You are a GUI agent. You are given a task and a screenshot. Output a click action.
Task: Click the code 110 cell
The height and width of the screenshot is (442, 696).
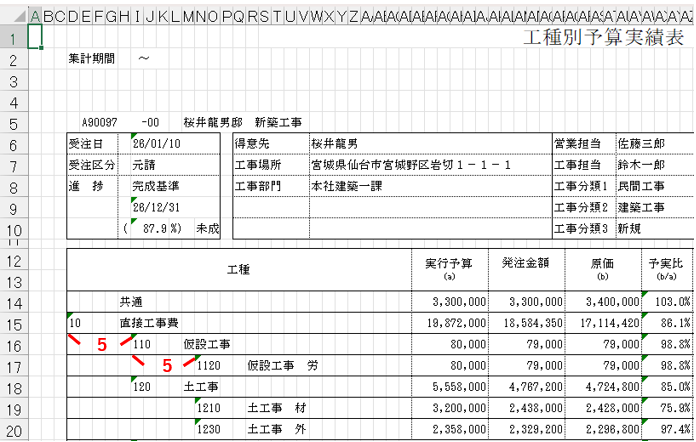click(x=142, y=344)
